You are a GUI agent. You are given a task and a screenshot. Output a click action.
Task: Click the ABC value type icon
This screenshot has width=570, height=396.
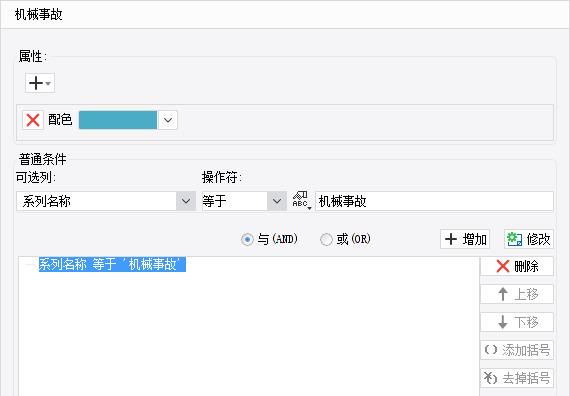click(x=302, y=201)
